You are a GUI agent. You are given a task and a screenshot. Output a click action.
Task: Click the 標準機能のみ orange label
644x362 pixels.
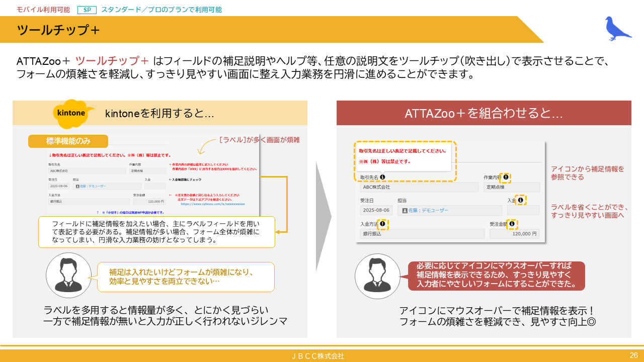(x=68, y=141)
